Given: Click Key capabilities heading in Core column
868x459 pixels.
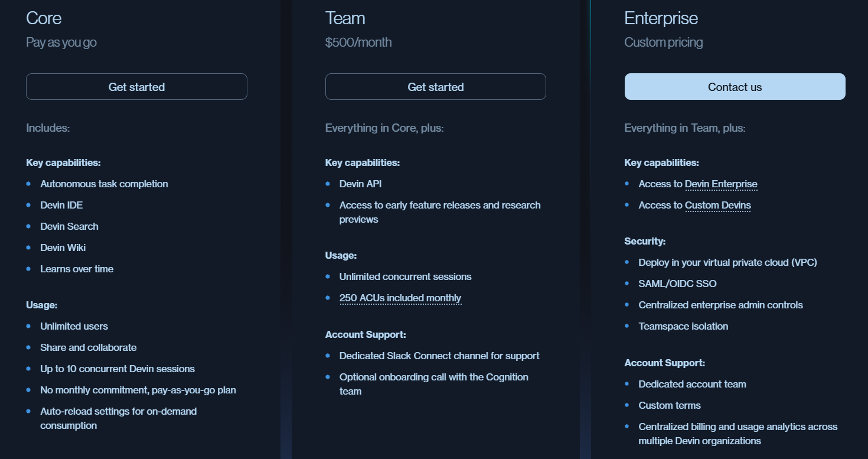Looking at the screenshot, I should point(63,162).
